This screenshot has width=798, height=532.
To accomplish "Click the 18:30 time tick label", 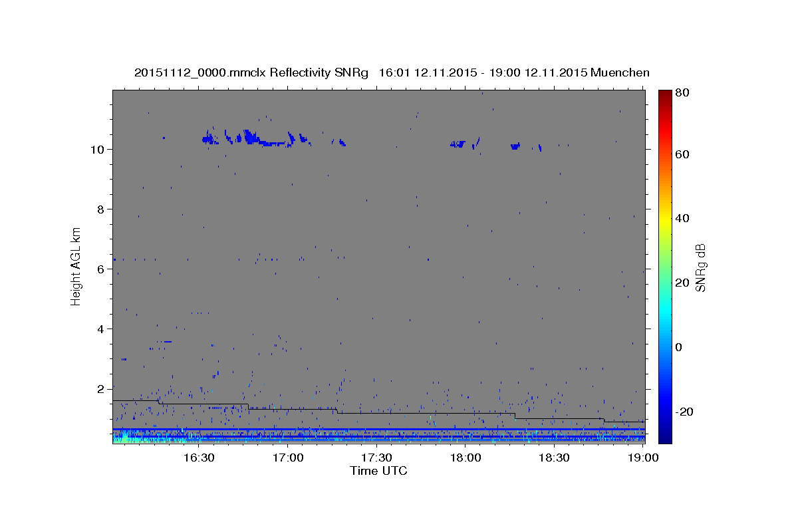I will point(555,458).
